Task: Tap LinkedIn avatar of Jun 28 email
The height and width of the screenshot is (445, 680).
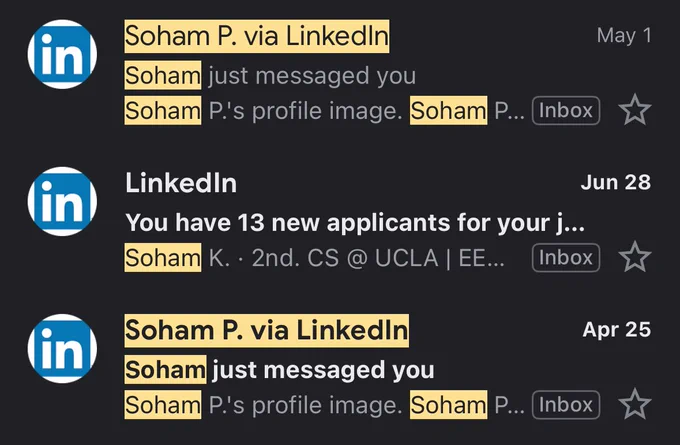Action: coord(62,201)
